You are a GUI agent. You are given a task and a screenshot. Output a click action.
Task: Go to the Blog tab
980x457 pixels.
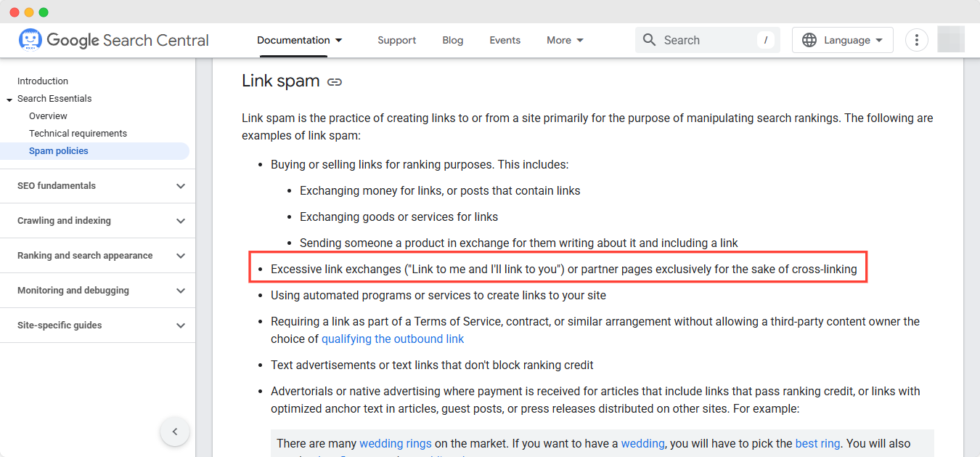point(452,40)
